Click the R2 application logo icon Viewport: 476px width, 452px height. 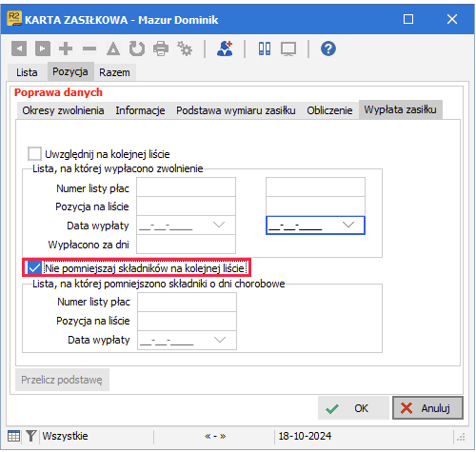[x=14, y=18]
